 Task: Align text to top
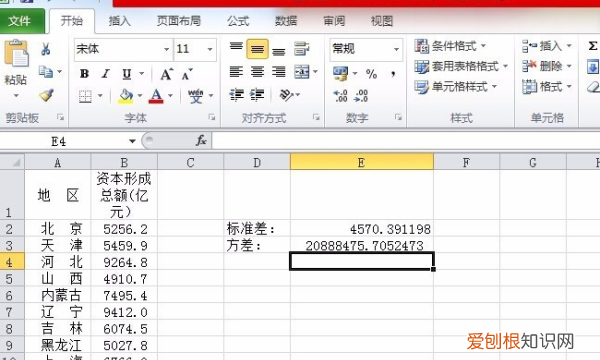[236, 47]
